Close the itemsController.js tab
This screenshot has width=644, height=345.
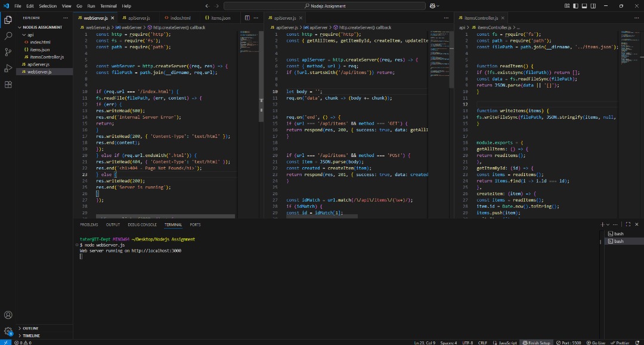coord(503,18)
